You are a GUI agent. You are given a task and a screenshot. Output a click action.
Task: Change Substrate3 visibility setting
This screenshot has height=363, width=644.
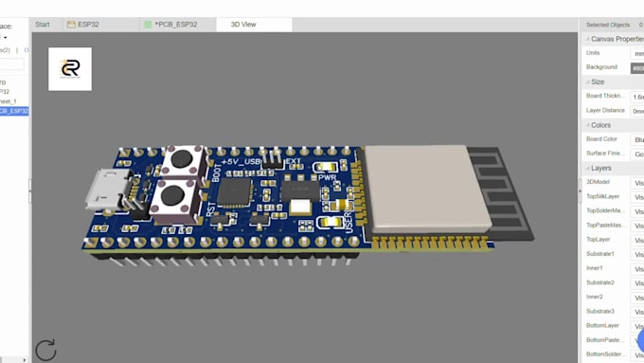(637, 313)
